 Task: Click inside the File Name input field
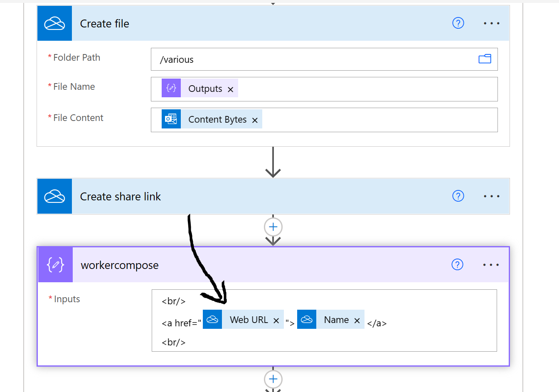(324, 89)
